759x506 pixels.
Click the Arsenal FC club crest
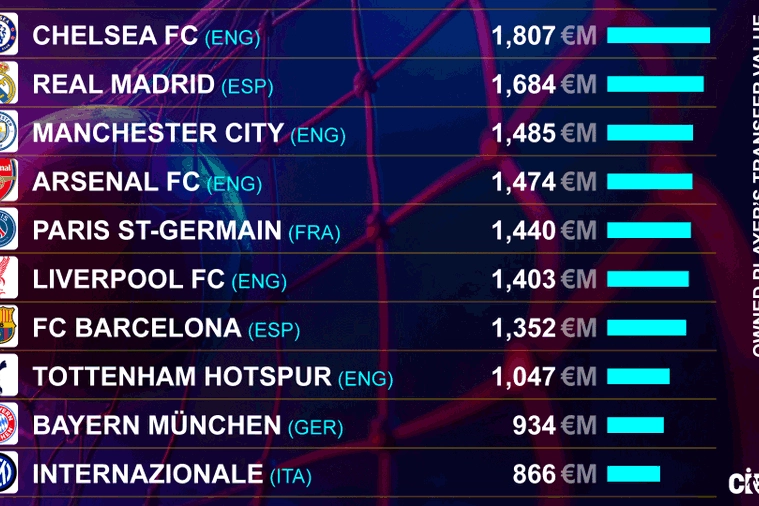pos(8,181)
